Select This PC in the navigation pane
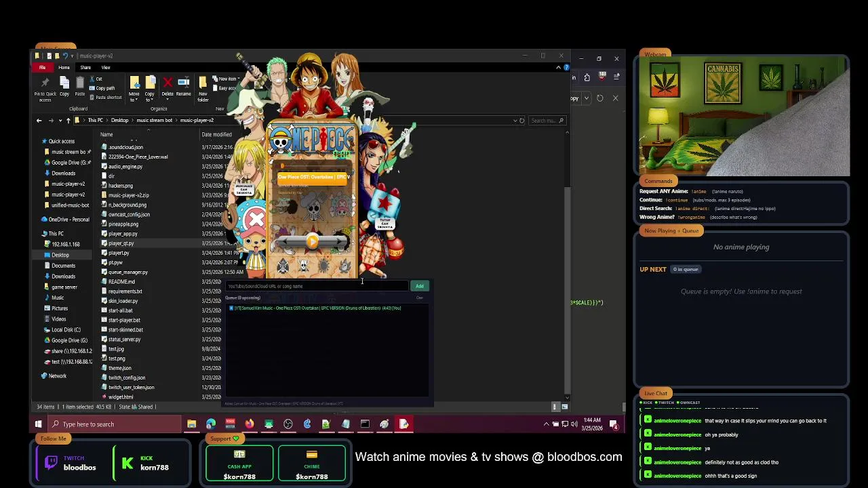The width and height of the screenshot is (868, 488). point(56,234)
